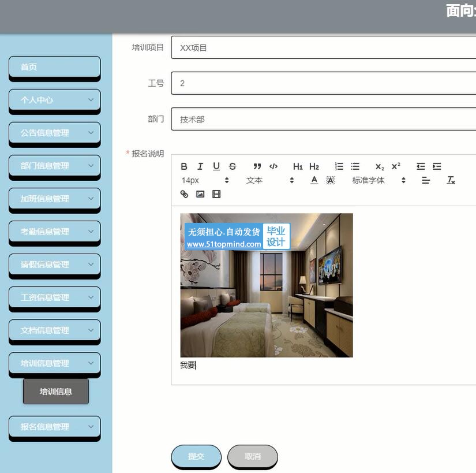This screenshot has width=476, height=473.
Task: Toggle strikethrough text formatting
Action: tap(233, 166)
